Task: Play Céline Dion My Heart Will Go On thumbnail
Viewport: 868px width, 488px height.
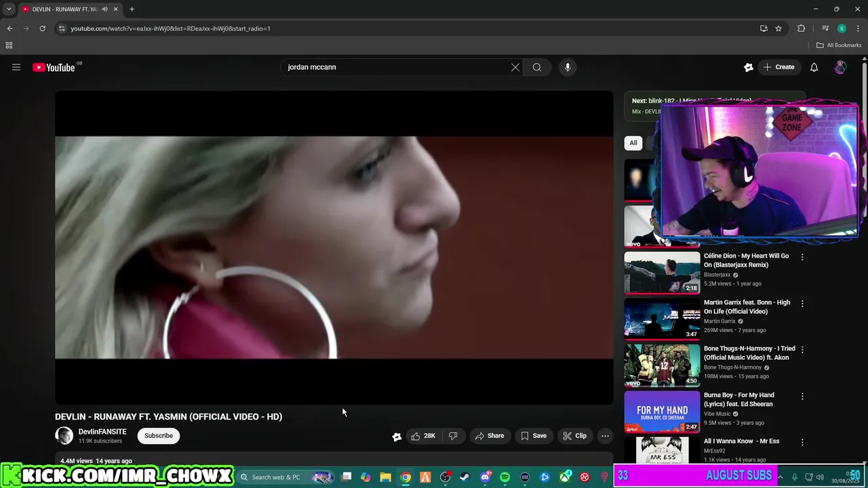Action: pos(662,272)
